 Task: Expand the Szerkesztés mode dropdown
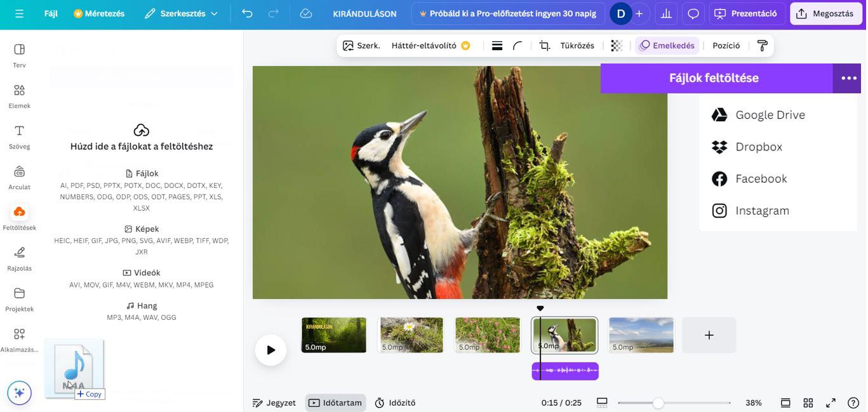click(x=181, y=13)
